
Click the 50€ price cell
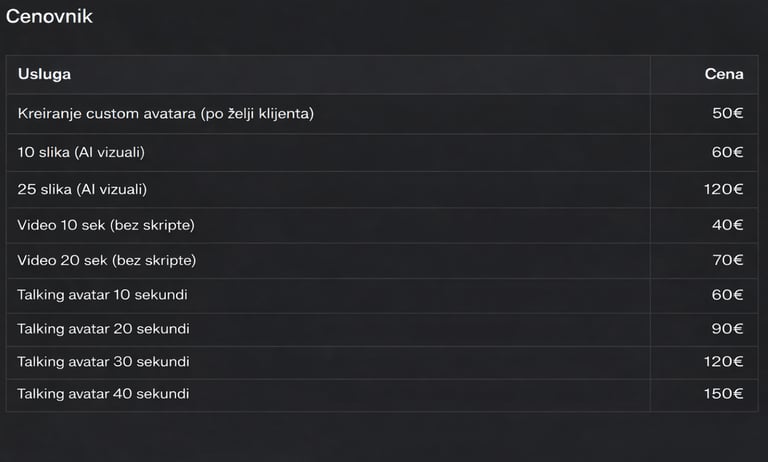tap(727, 114)
